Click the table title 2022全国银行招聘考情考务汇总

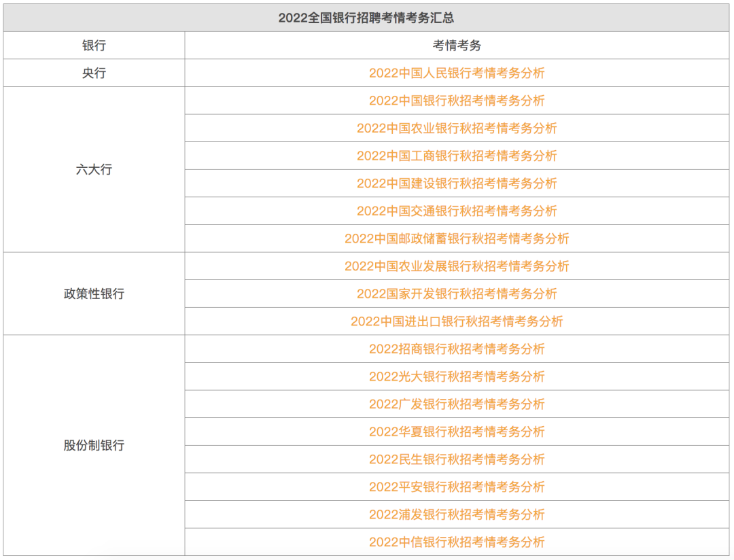366,18
